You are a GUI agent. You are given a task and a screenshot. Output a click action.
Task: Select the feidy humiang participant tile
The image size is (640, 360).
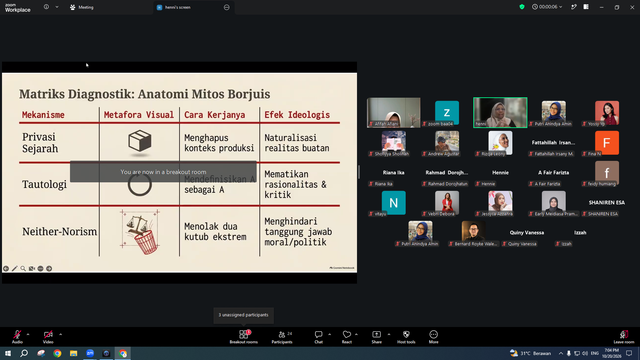[607, 173]
